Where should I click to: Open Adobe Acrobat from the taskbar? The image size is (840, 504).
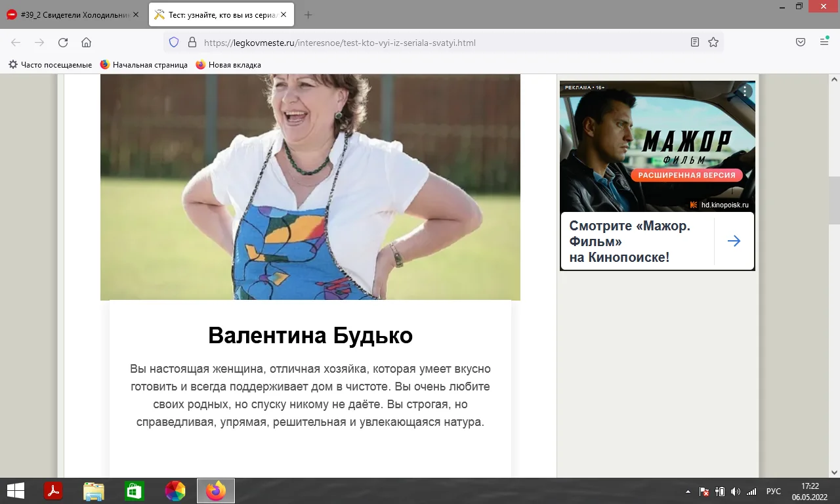point(53,490)
